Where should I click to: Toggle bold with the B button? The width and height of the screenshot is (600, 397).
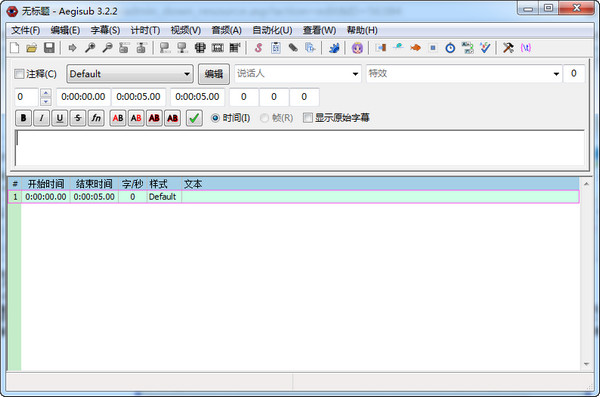(x=23, y=118)
